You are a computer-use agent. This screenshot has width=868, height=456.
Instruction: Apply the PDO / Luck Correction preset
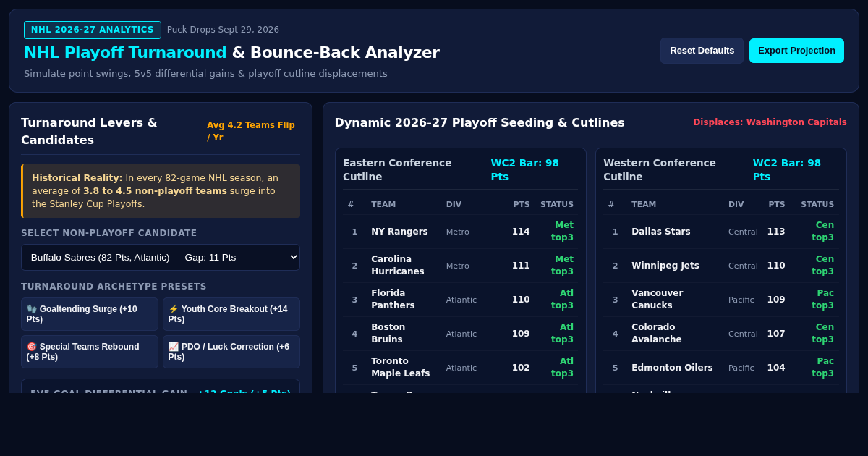231,352
